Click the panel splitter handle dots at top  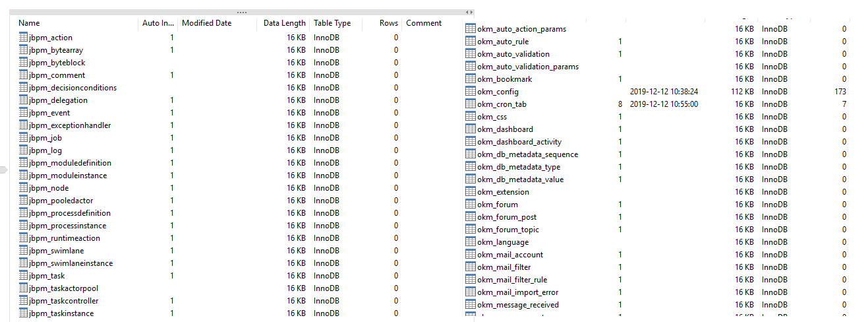[x=242, y=12]
